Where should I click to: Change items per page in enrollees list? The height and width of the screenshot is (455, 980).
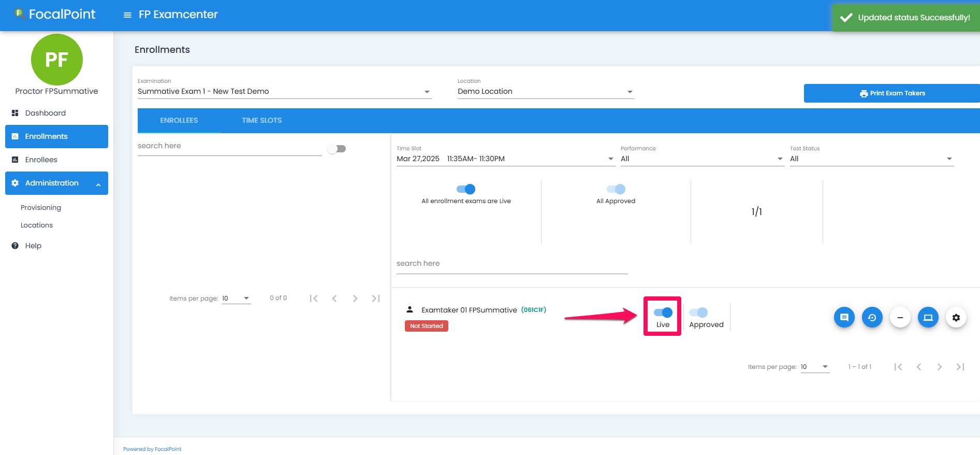click(x=237, y=298)
